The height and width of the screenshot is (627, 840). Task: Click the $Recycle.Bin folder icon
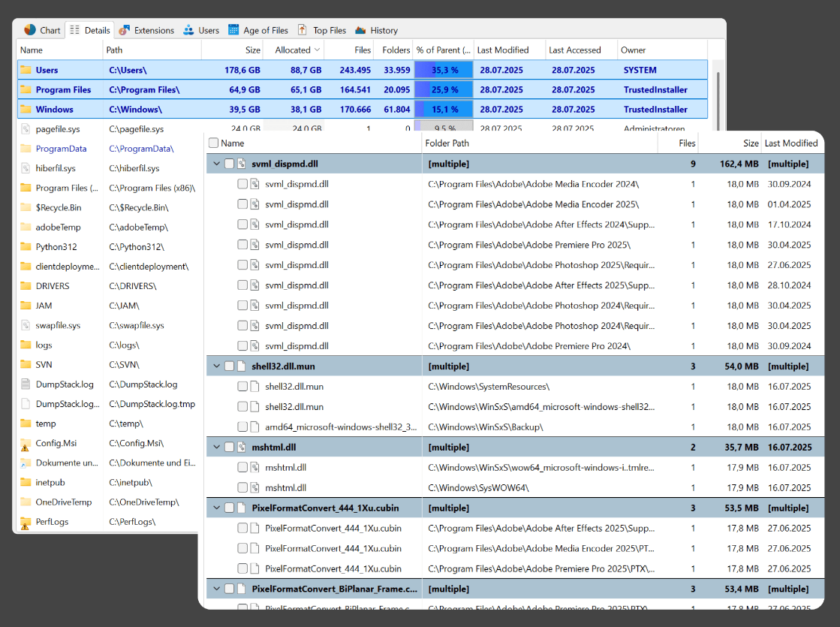[26, 208]
